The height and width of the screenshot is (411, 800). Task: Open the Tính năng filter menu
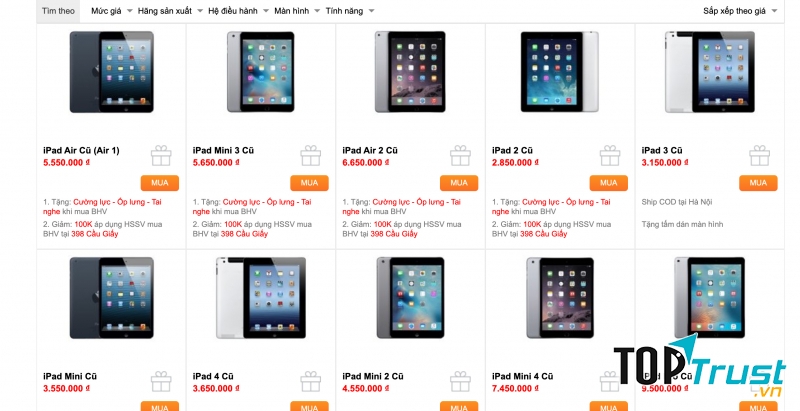[x=350, y=11]
